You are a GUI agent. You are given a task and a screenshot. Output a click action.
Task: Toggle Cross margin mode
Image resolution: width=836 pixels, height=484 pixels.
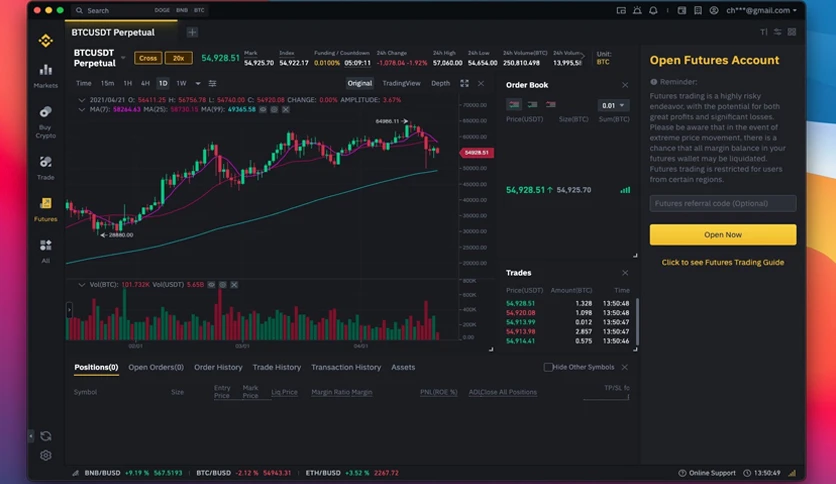pos(148,58)
